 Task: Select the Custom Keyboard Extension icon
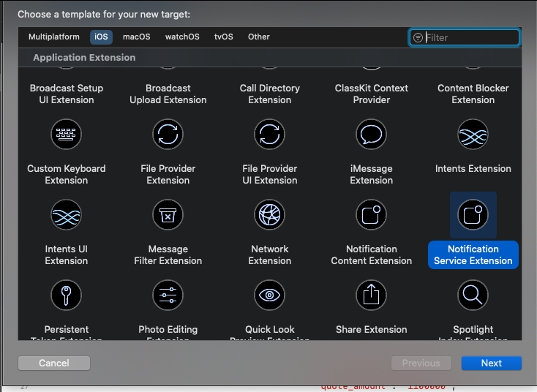coord(66,135)
